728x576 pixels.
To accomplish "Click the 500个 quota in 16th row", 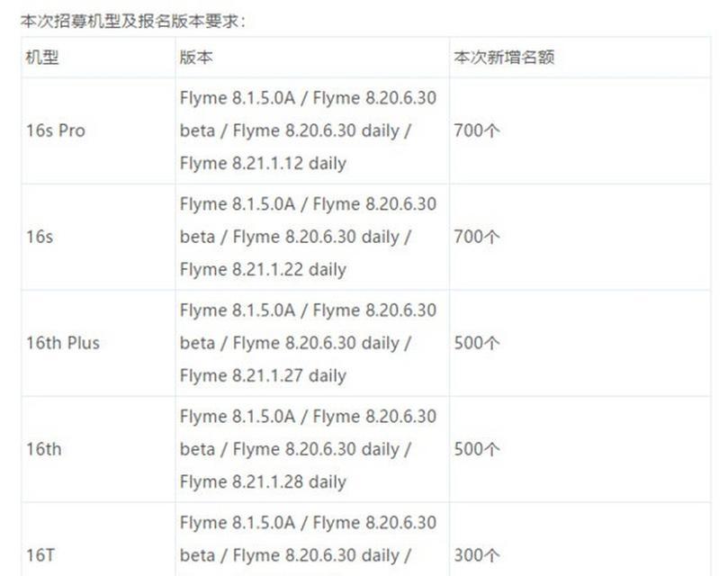I will 477,449.
